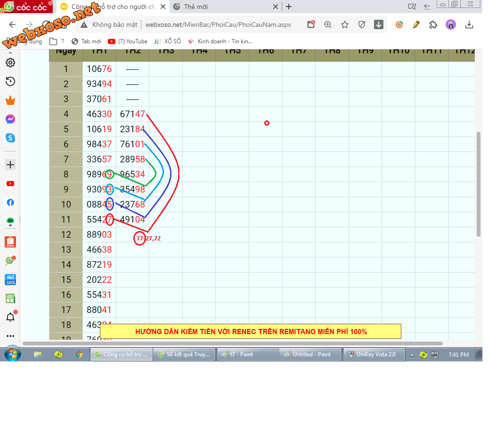Click the Ngày column header
The image size is (488, 448).
66,56
